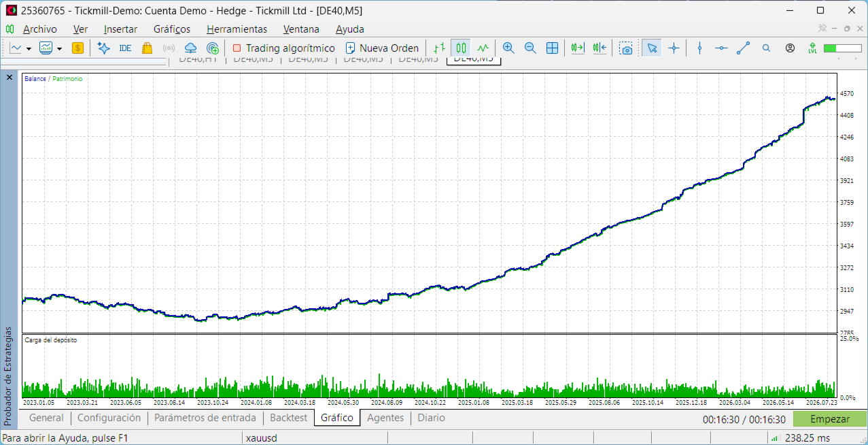Viewport: 868px width, 445px height.
Task: Select the crosshair cursor tool
Action: [674, 48]
